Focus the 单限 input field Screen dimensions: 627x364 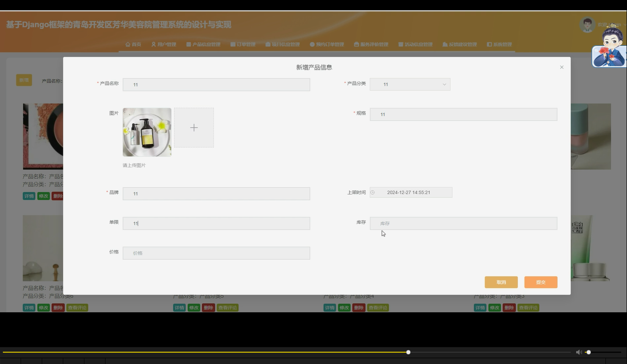click(216, 223)
